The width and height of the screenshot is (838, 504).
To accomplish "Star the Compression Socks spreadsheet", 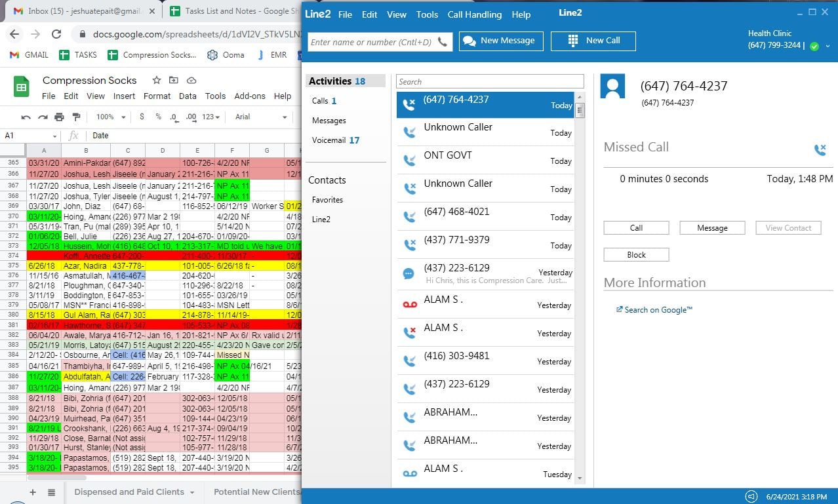I will 157,80.
